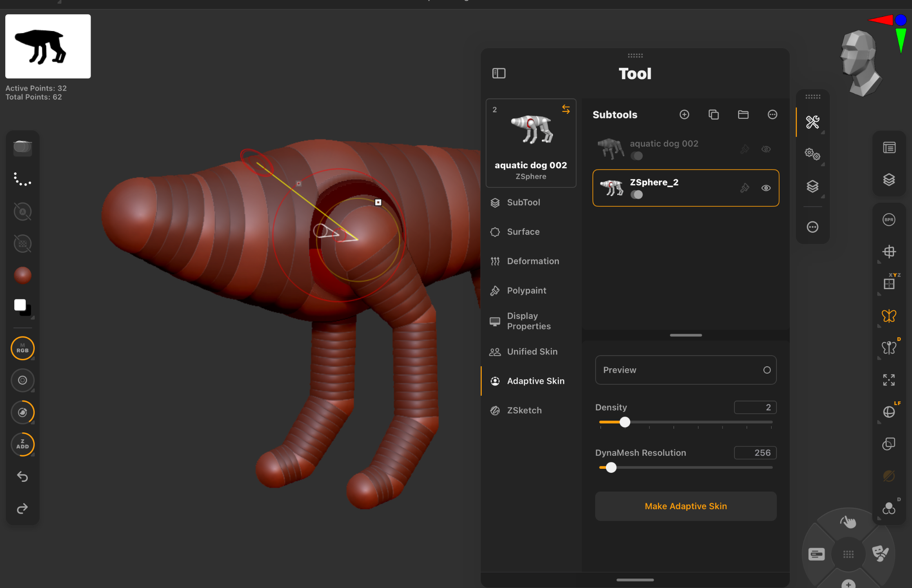Click the DynaMesh Resolution value field
The width and height of the screenshot is (912, 588).
pyautogui.click(x=755, y=453)
